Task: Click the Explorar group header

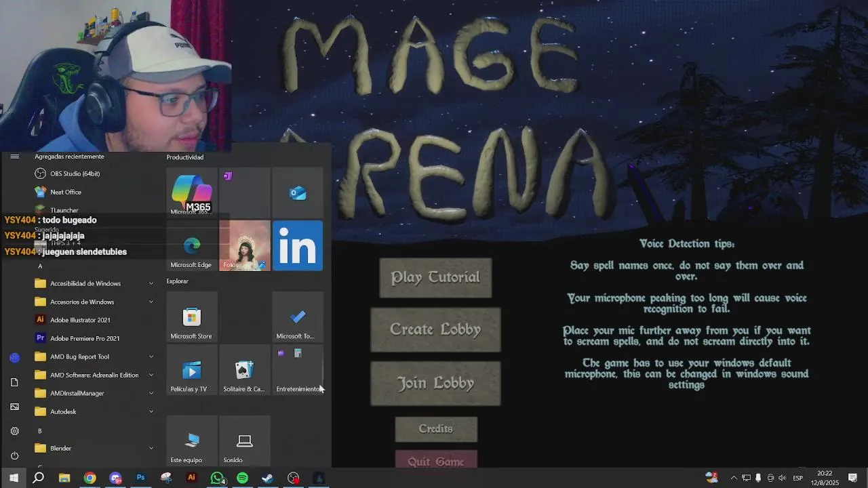Action: pyautogui.click(x=178, y=281)
